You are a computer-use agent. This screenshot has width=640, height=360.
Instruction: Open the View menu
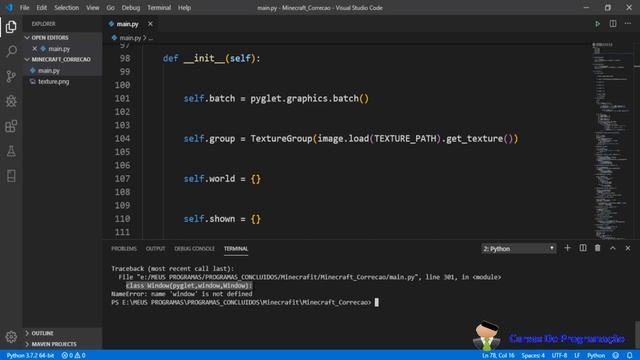(x=93, y=8)
